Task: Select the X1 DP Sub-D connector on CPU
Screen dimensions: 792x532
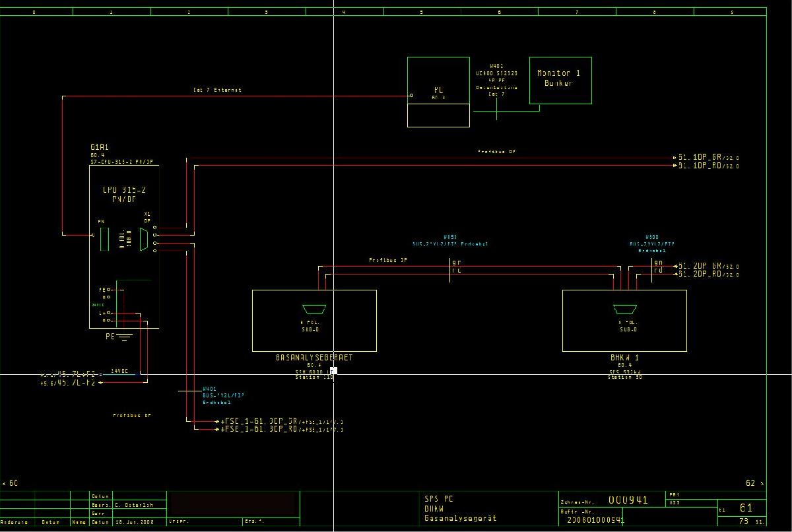Action: point(145,238)
